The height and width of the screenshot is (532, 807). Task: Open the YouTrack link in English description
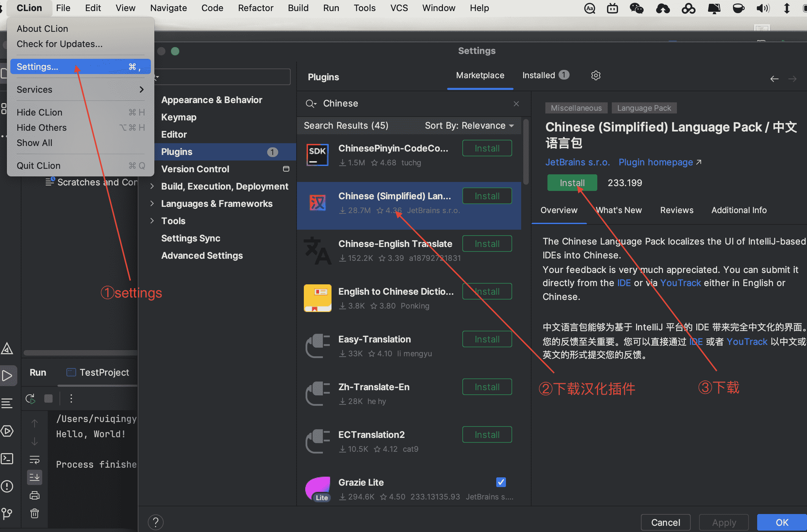tap(680, 283)
